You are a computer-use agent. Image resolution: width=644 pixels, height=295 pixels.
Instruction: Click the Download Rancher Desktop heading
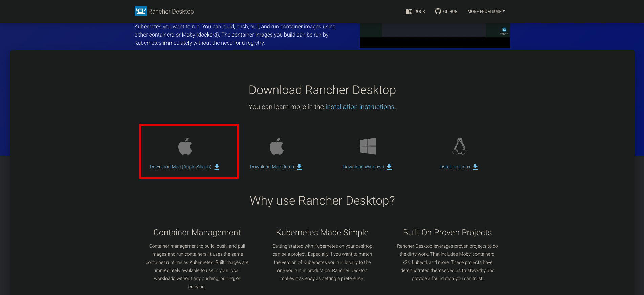coord(322,90)
